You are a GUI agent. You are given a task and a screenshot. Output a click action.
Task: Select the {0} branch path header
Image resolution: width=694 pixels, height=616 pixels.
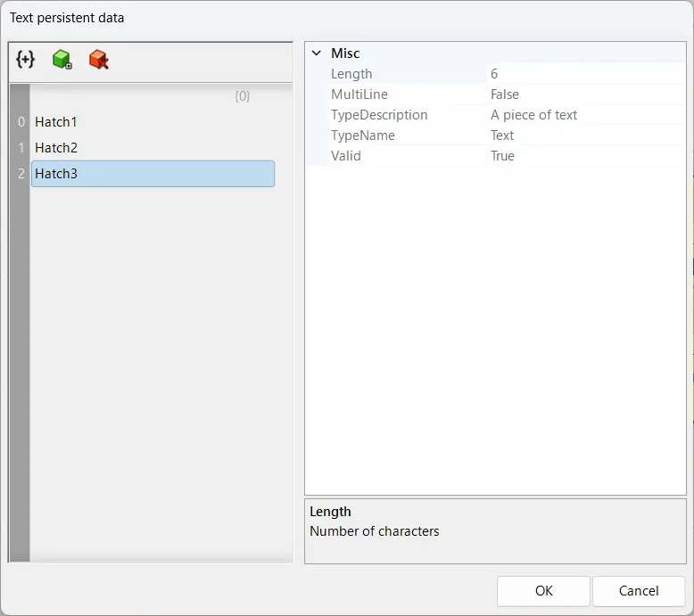[242, 96]
